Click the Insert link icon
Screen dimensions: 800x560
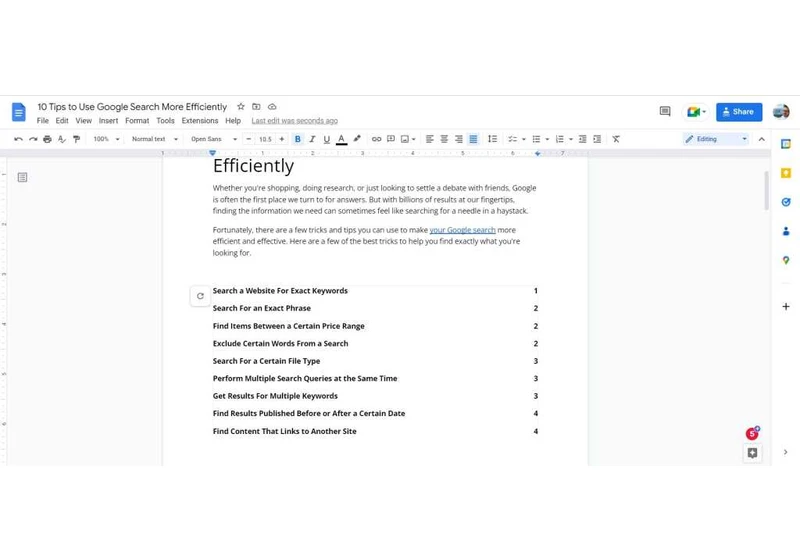coord(377,139)
